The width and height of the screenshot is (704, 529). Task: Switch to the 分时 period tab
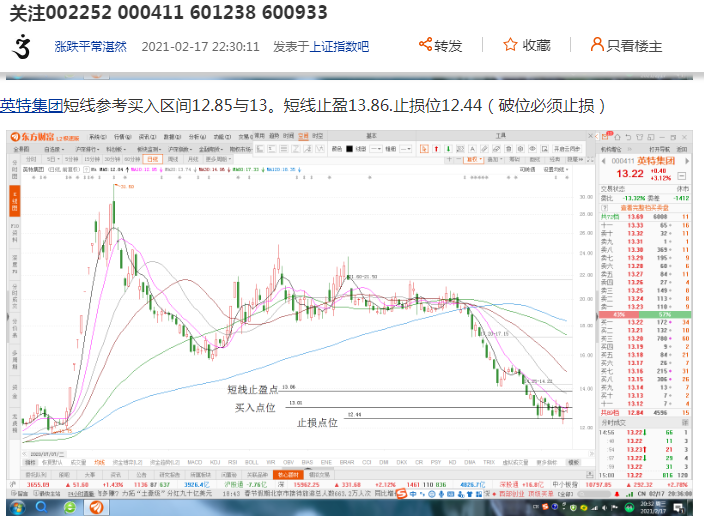click(x=31, y=159)
